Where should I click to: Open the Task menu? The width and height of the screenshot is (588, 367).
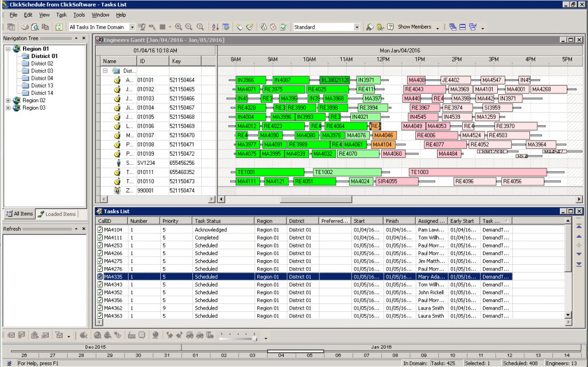(x=61, y=15)
